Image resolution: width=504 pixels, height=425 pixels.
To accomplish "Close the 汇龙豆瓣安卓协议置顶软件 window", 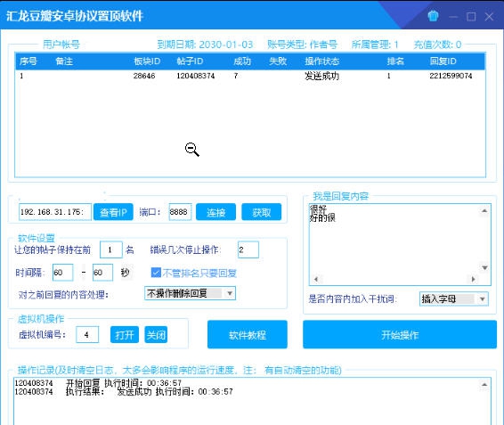I will point(489,16).
